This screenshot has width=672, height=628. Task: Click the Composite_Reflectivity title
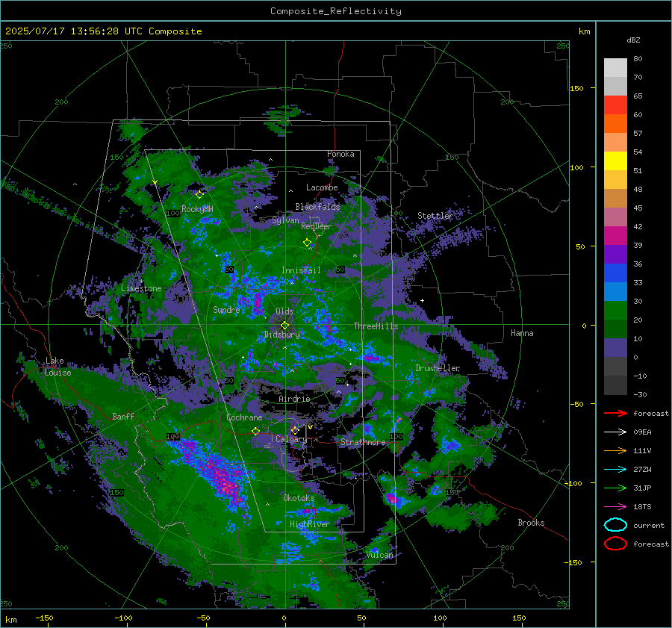pyautogui.click(x=336, y=11)
